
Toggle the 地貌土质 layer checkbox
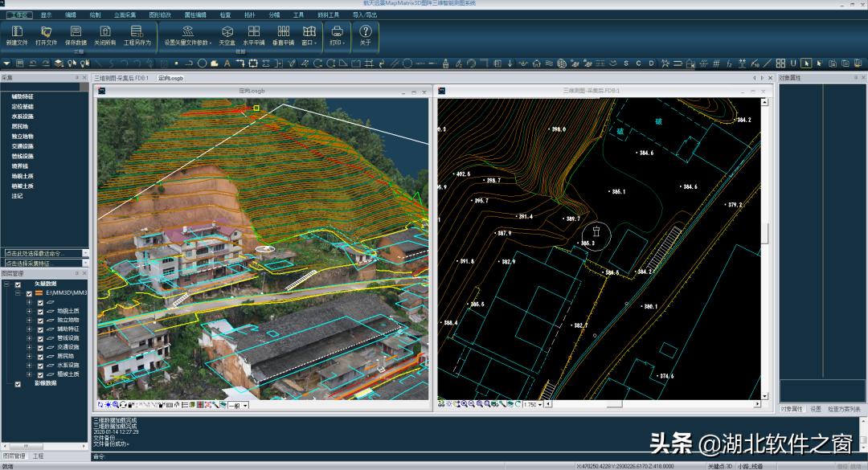(40, 312)
